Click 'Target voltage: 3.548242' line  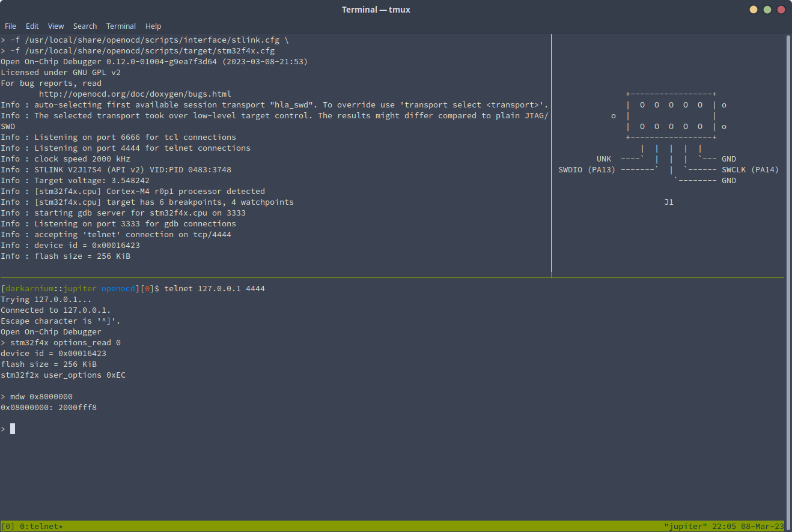click(x=75, y=181)
